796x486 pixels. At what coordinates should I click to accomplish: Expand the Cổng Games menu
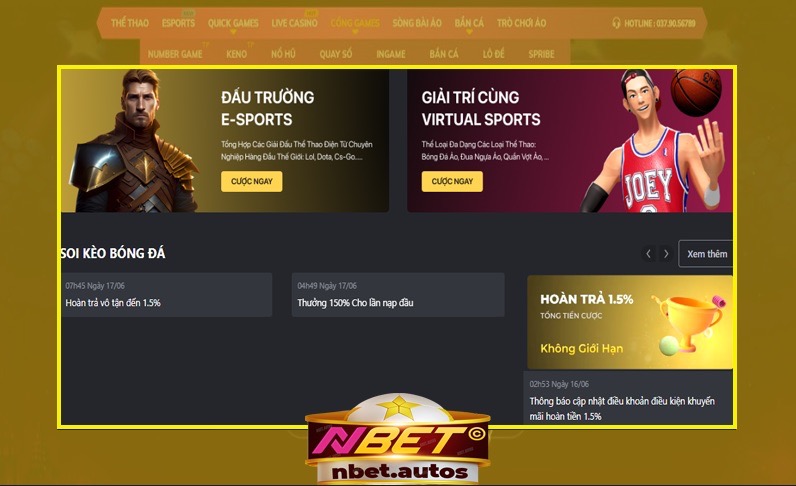click(355, 23)
